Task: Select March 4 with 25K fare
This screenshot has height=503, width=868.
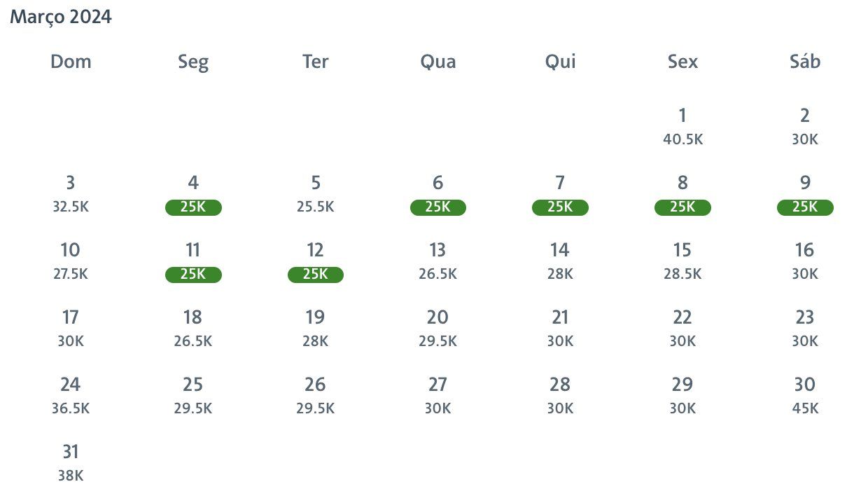Action: (x=193, y=194)
